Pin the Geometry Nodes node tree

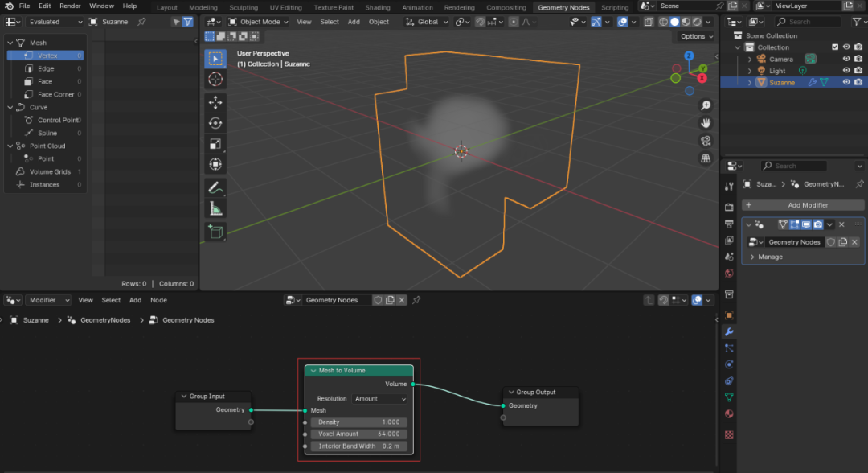[x=416, y=300]
